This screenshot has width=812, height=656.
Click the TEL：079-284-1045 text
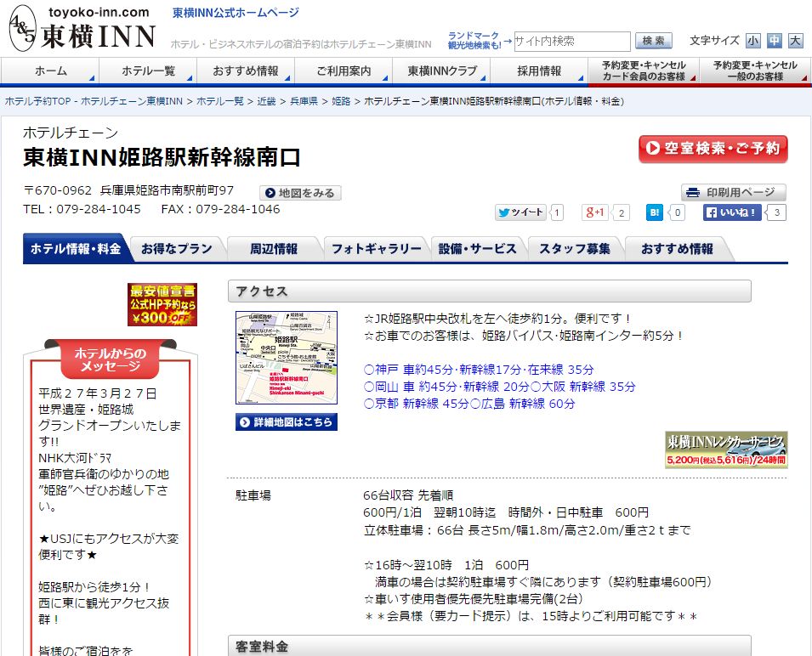[82, 209]
